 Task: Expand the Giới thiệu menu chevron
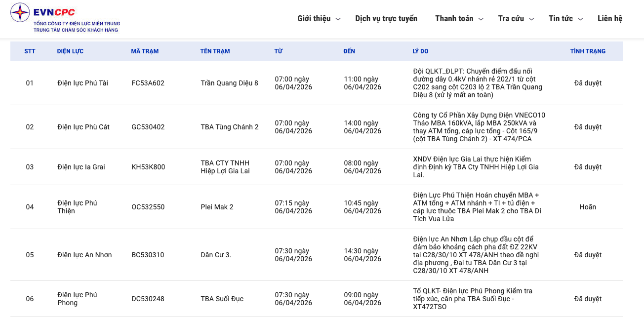pos(338,19)
